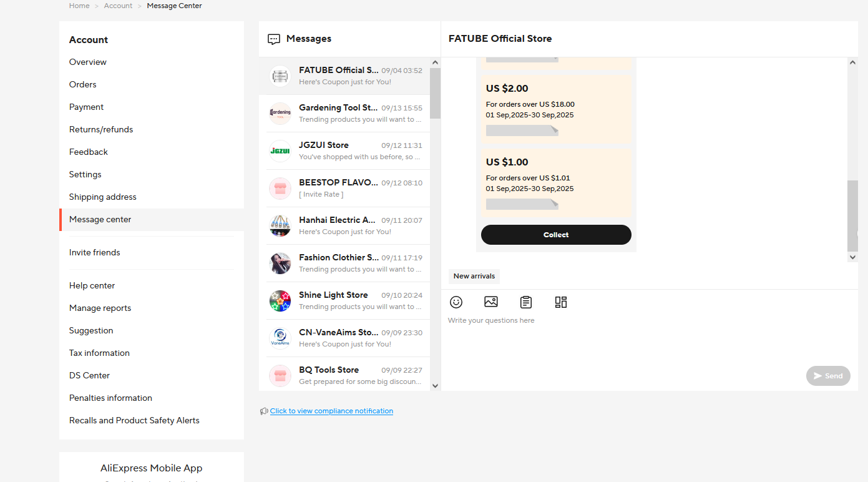868x482 pixels.
Task: Open the product grid icon
Action: (x=561, y=302)
